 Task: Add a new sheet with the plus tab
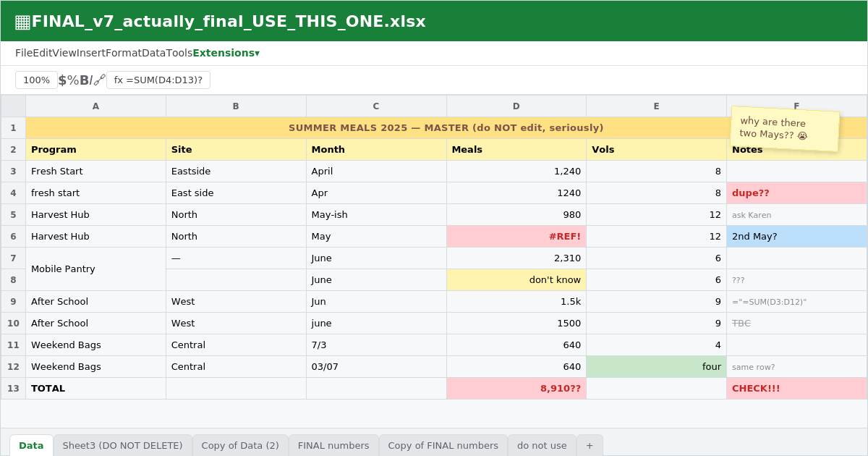pos(590,446)
